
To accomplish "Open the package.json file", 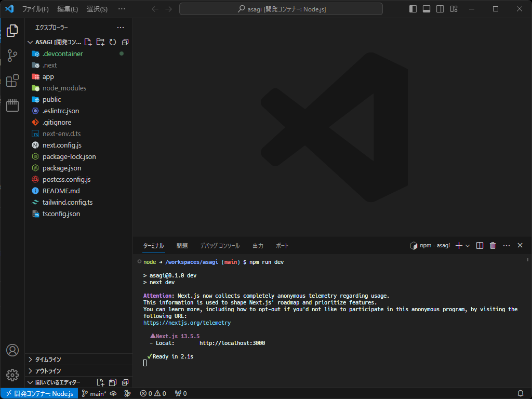I will [79, 168].
